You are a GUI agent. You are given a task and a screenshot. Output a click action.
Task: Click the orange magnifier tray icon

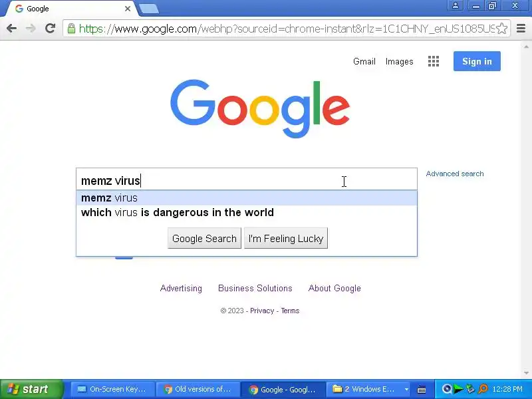point(483,389)
